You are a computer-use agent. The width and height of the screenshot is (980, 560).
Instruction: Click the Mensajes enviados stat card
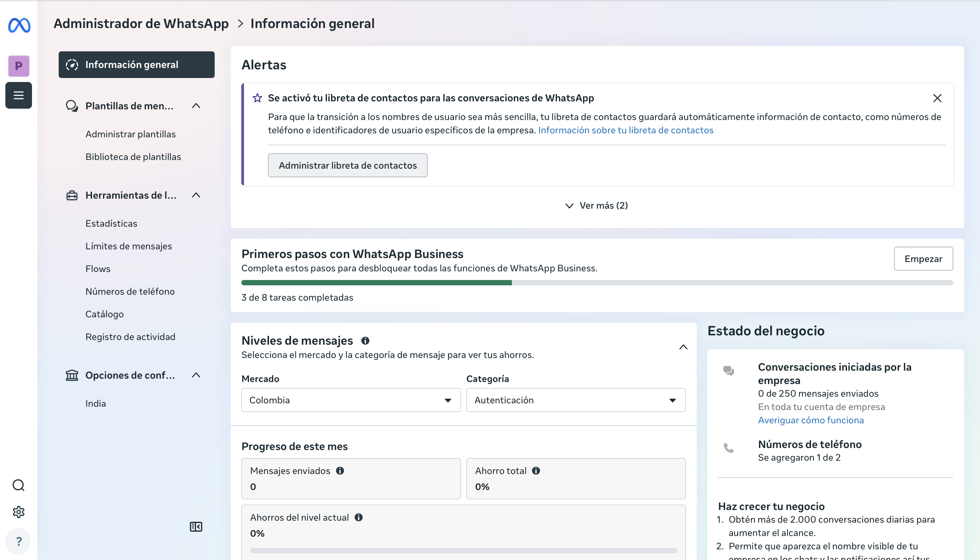tap(351, 478)
